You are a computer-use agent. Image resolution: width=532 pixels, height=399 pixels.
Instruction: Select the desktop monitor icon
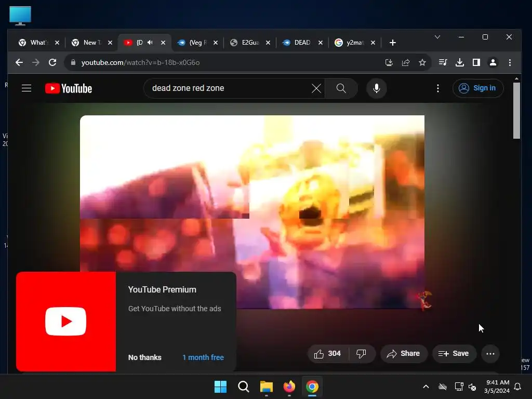20,16
